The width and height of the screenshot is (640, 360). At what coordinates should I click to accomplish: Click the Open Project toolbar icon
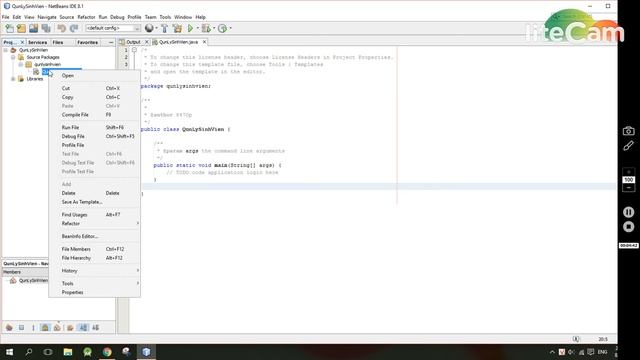(x=33, y=28)
